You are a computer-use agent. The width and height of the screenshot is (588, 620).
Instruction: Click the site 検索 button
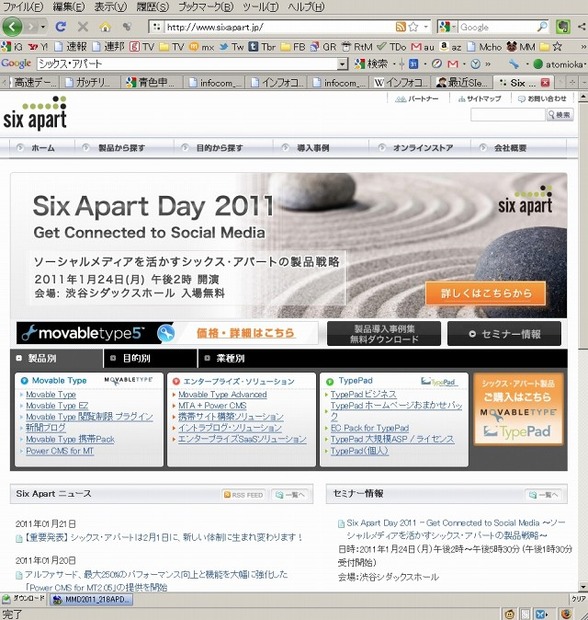(x=560, y=115)
